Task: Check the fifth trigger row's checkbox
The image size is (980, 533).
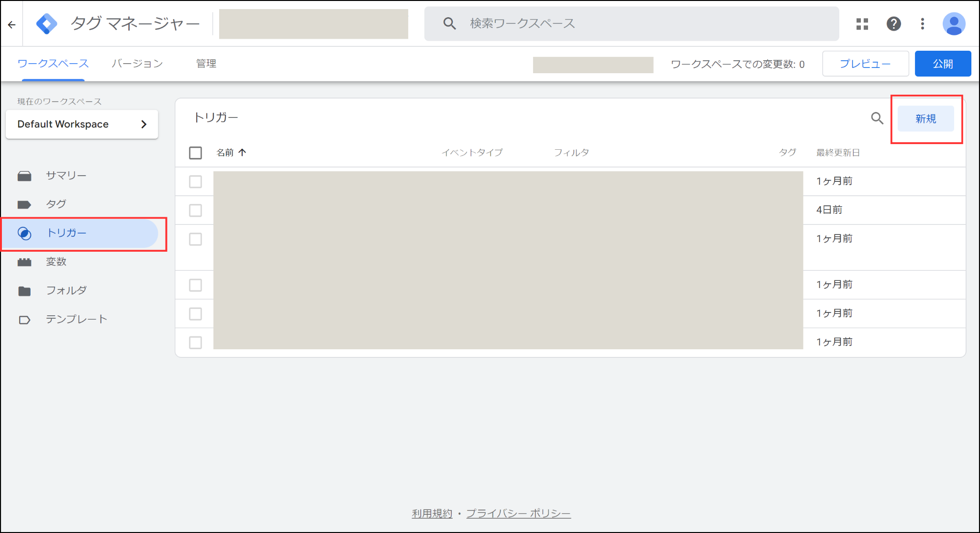Action: pyautogui.click(x=195, y=313)
